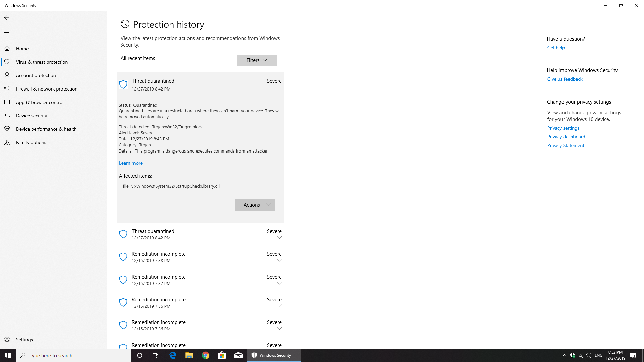Click the Virus & threat protection shield icon
The height and width of the screenshot is (362, 644).
click(7, 62)
